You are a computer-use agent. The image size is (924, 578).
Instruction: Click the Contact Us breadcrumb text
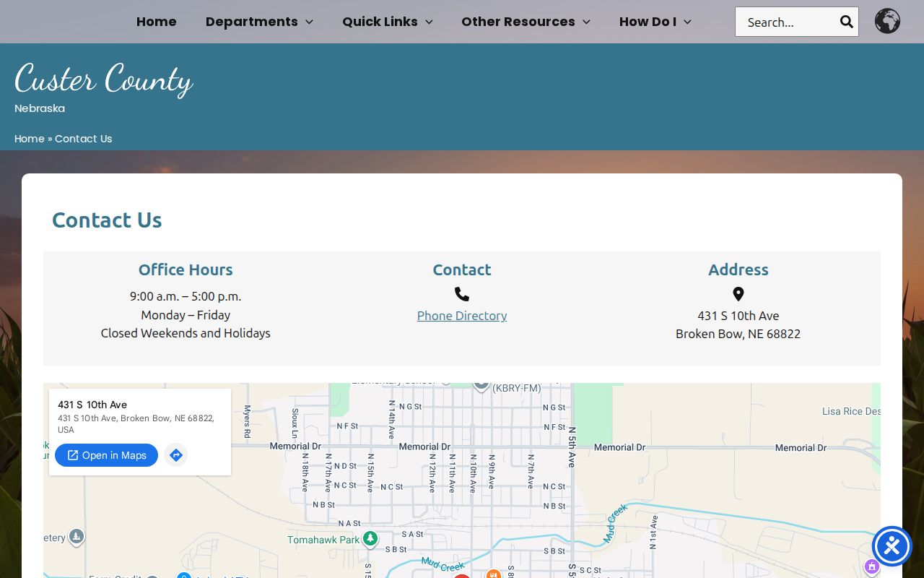click(84, 139)
